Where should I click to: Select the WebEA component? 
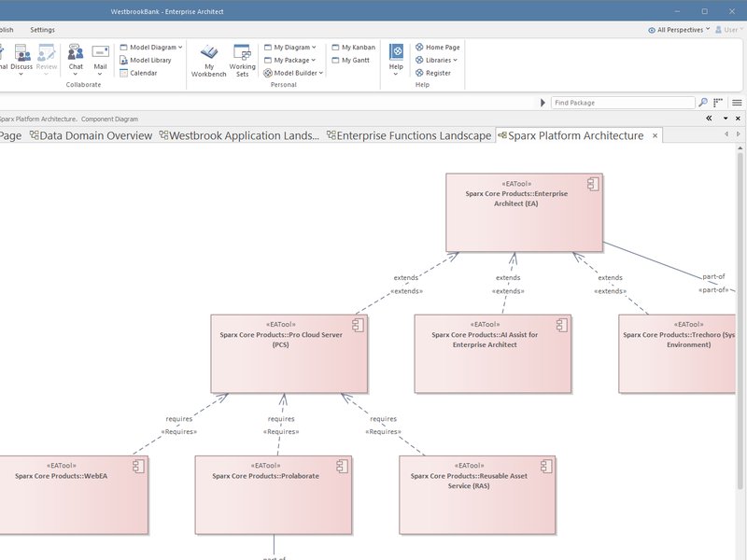coord(74,495)
